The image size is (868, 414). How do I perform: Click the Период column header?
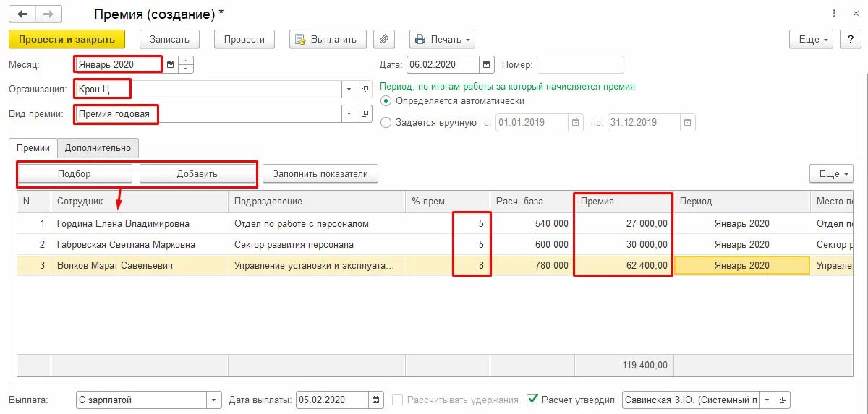741,202
